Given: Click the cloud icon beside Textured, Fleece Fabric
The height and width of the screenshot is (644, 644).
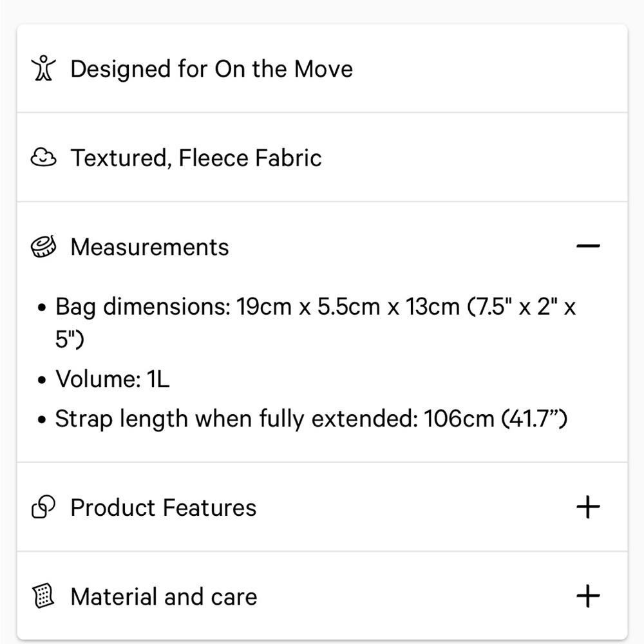Looking at the screenshot, I should 44,157.
